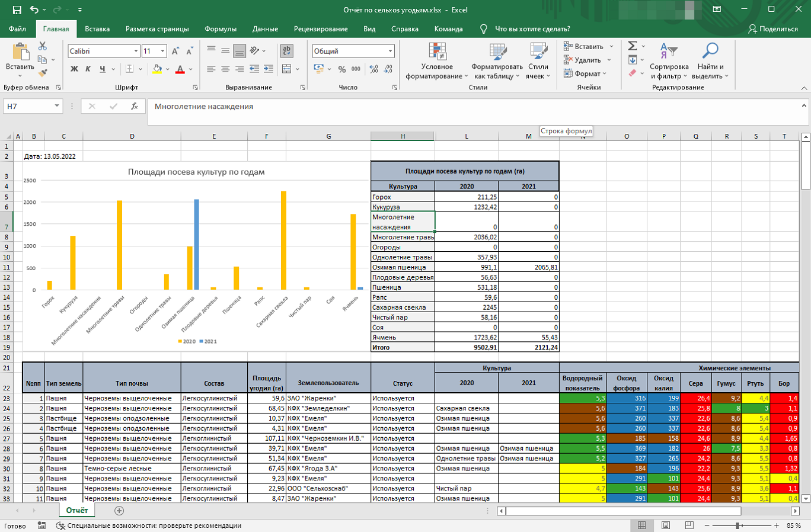The width and height of the screenshot is (811, 532).
Task: Click the add new sheet plus button
Action: pos(119,511)
